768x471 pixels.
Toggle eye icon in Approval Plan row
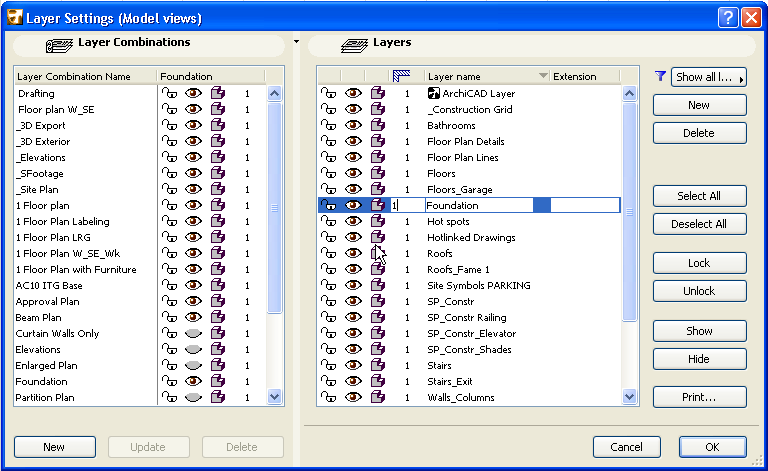pos(193,301)
